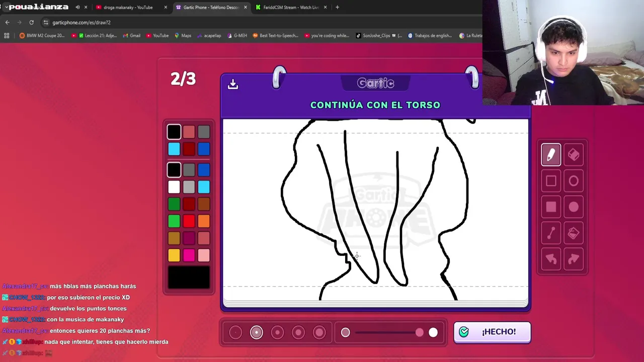This screenshot has width=644, height=362.
Task: Pick the yellow color swatch
Action: [174, 255]
